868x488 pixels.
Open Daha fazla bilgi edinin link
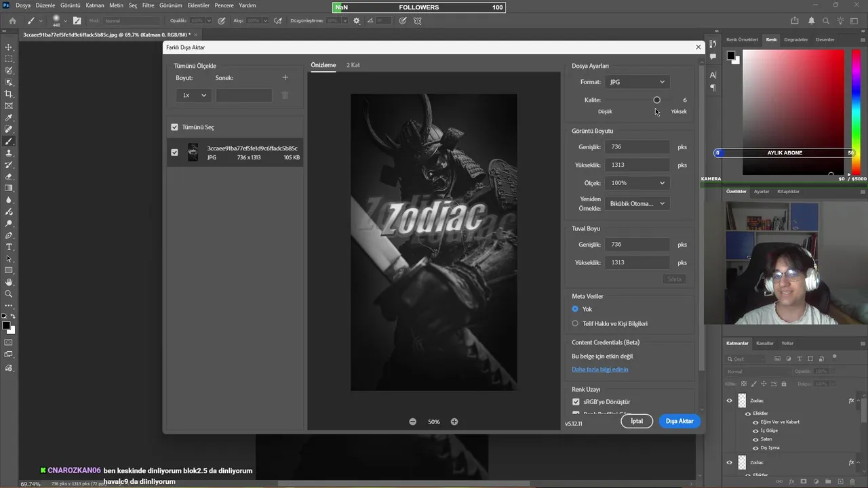(x=600, y=369)
